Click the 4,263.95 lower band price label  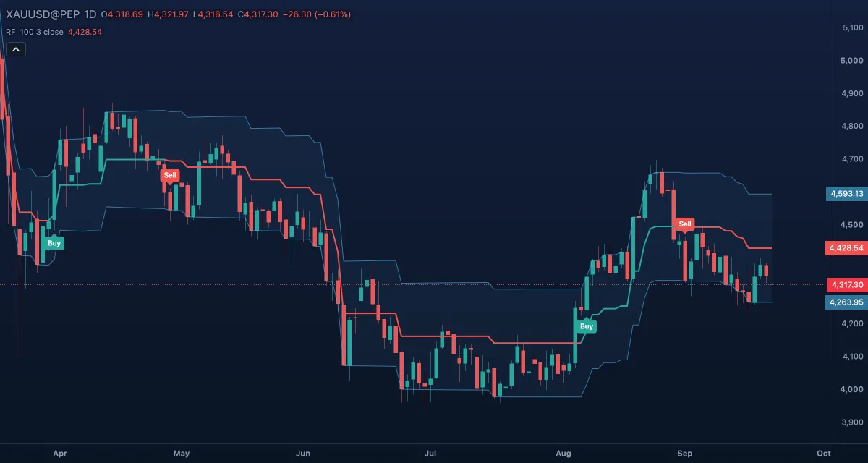click(x=846, y=302)
